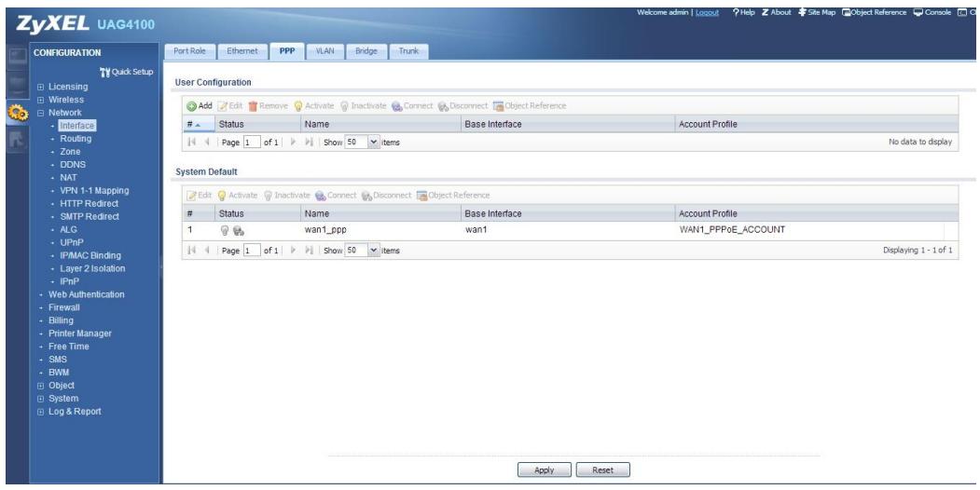Click wan1_ppp connection status globe icon
The width and height of the screenshot is (980, 490).
[238, 230]
